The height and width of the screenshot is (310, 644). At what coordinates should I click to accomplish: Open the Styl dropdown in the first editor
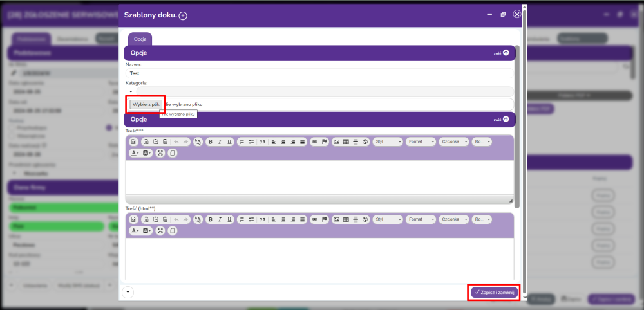point(388,141)
